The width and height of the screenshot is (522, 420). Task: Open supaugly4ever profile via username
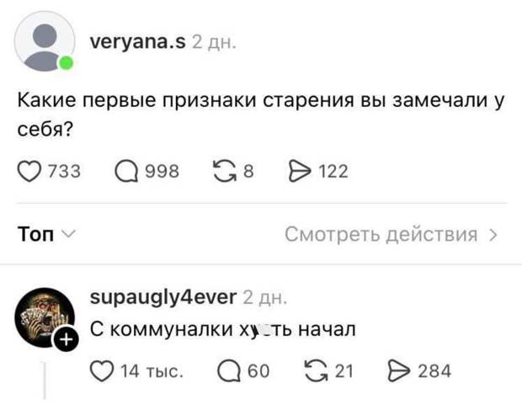(x=162, y=297)
